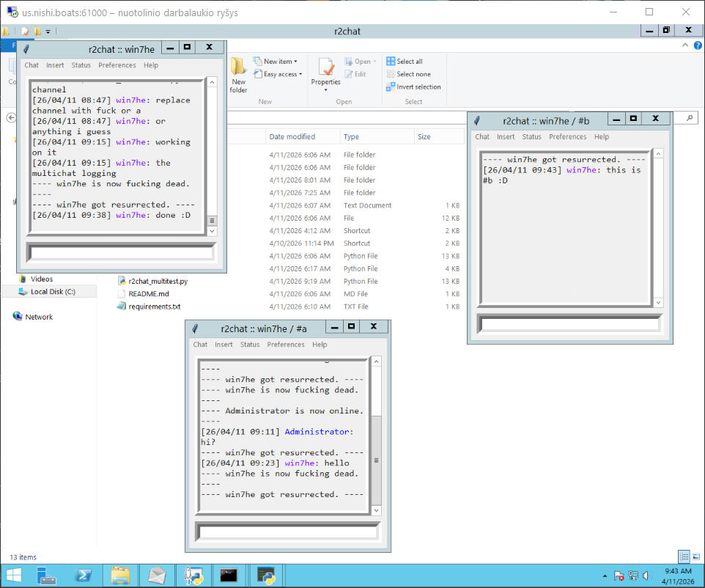Viewport: 705px width, 588px height.
Task: Open the New folder icon in ribbon
Action: [x=238, y=75]
